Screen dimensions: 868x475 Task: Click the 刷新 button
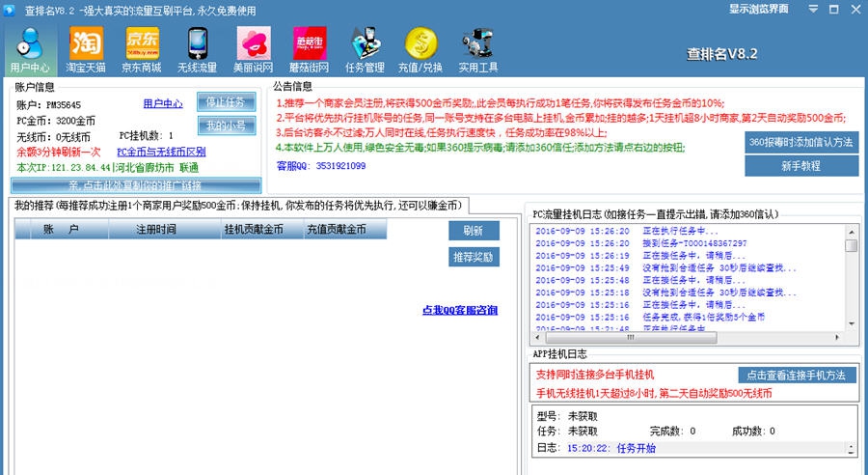click(474, 231)
